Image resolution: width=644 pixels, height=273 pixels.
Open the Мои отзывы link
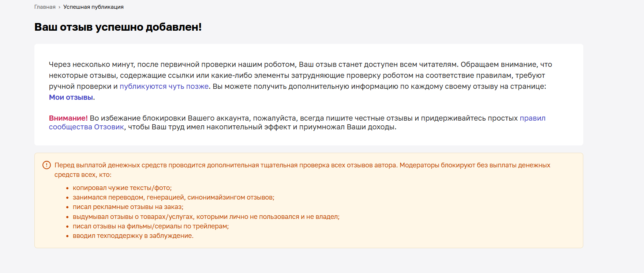tap(71, 97)
